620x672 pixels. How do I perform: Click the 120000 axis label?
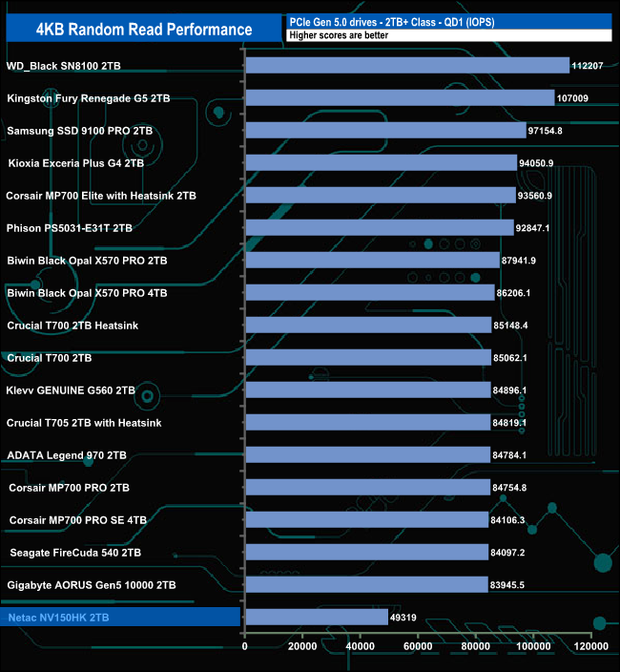coord(591,646)
